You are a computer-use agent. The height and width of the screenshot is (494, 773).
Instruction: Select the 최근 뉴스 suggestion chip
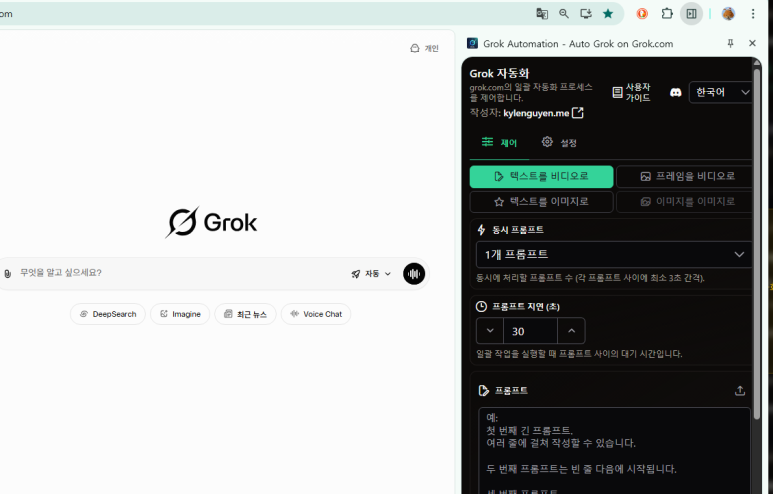[245, 314]
